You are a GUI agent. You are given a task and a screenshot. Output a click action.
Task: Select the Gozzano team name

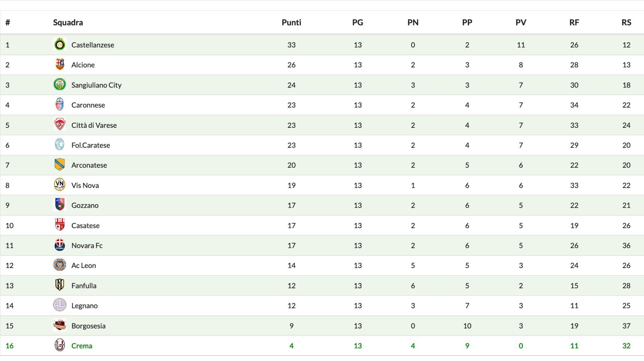(85, 205)
